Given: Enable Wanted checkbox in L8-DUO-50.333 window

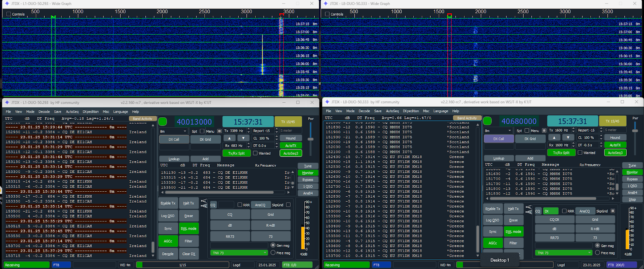Looking at the screenshot, I should (x=580, y=153).
